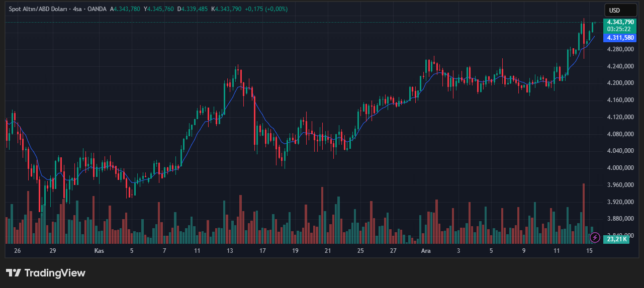Click date 26 on the time axis

(18, 250)
